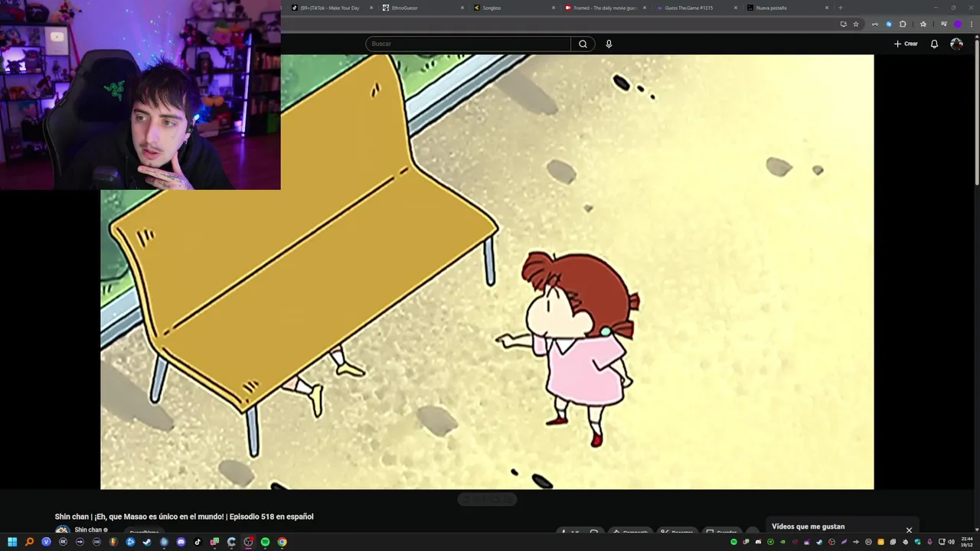Switch to the EthnoGuessr tab
The image size is (980, 551).
click(x=424, y=8)
